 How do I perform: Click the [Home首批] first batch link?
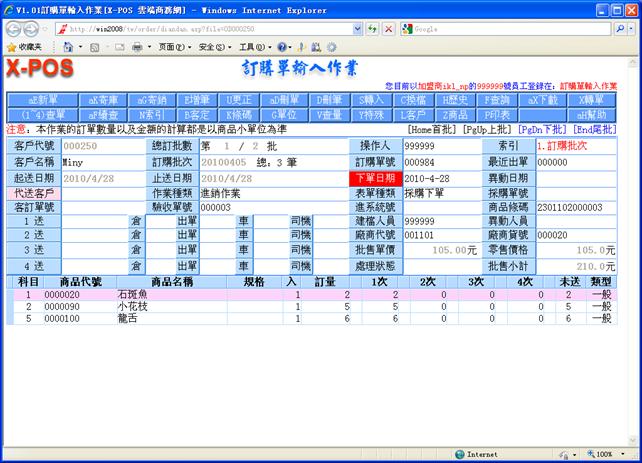click(435, 130)
